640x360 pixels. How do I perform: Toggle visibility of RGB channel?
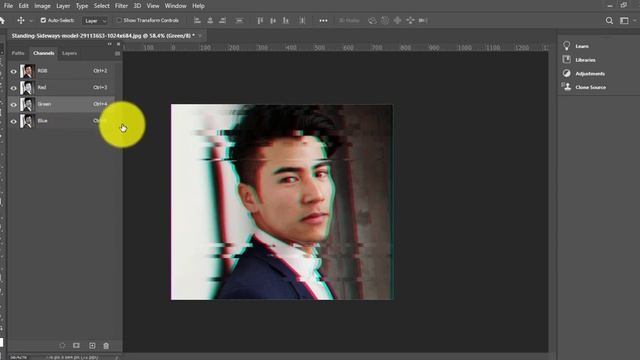(13, 71)
